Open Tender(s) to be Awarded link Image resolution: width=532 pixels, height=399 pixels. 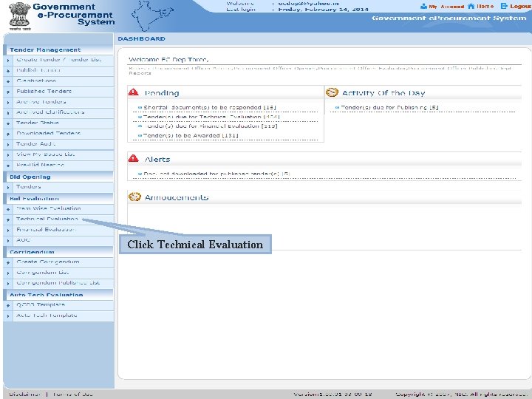[191, 135]
